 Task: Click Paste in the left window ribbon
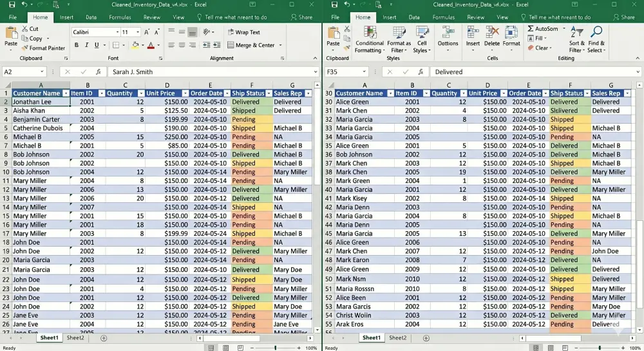[x=11, y=37]
